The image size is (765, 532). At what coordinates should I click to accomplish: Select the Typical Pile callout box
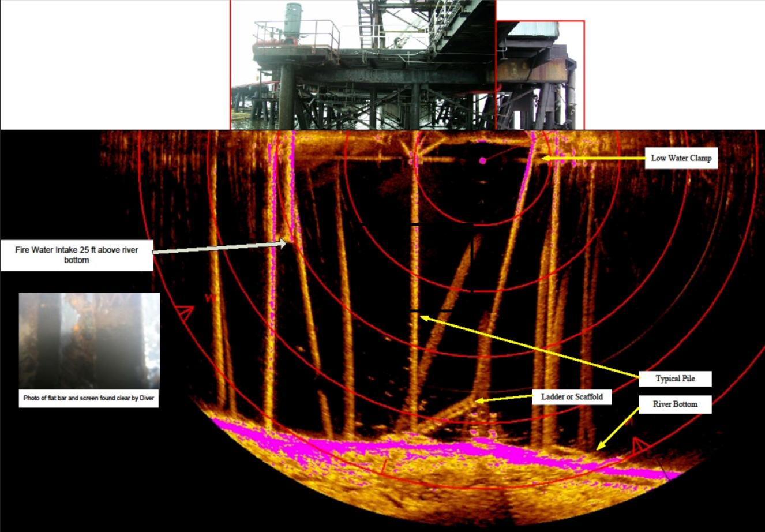click(x=674, y=379)
